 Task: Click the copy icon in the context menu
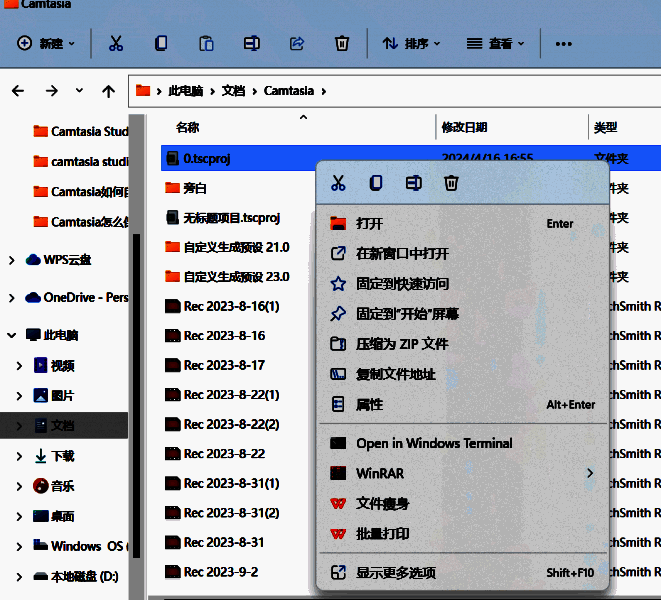coord(376,183)
